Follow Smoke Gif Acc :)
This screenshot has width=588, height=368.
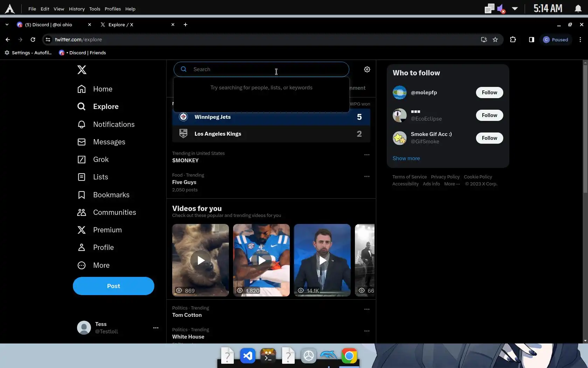[489, 138]
